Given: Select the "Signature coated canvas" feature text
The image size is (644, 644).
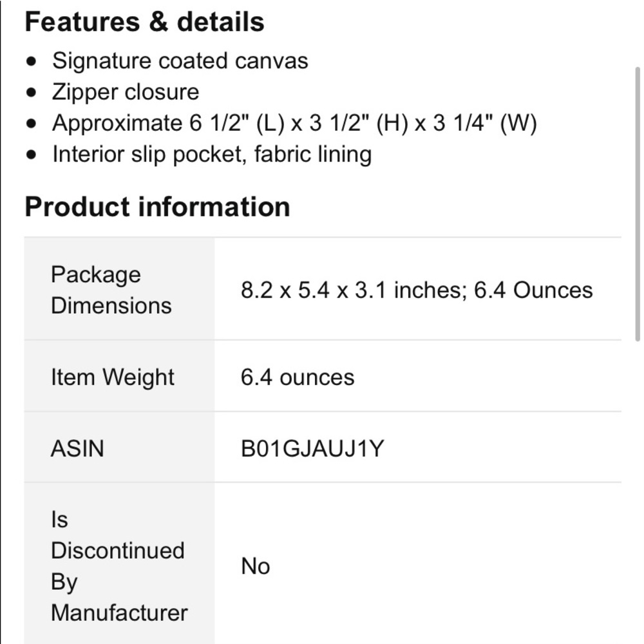Looking at the screenshot, I should coord(180,61).
